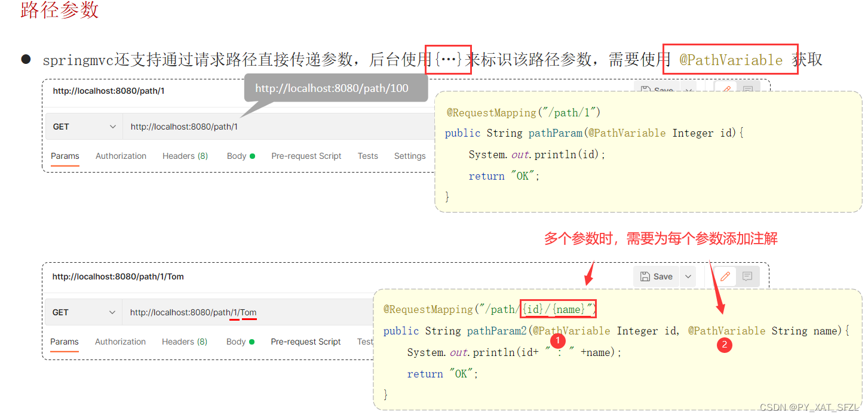The height and width of the screenshot is (418, 868).
Task: Select Params tab in the path/1/Tom request
Action: 64,342
